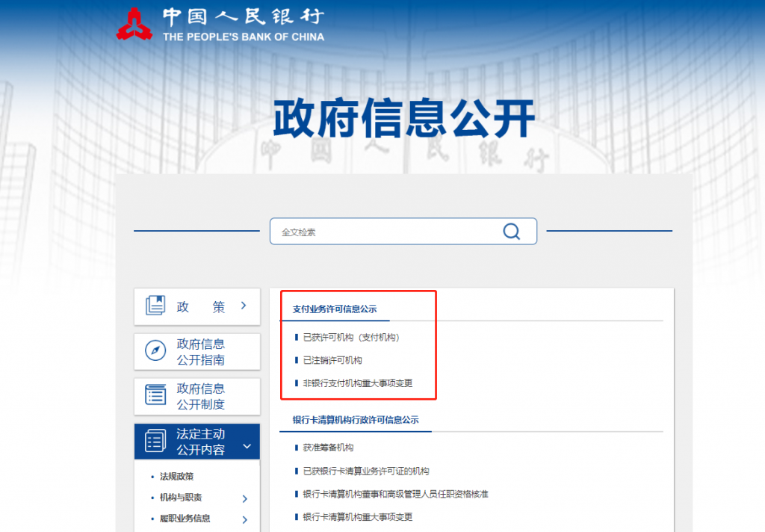Expand the 政策 menu chevron

[x=244, y=306]
